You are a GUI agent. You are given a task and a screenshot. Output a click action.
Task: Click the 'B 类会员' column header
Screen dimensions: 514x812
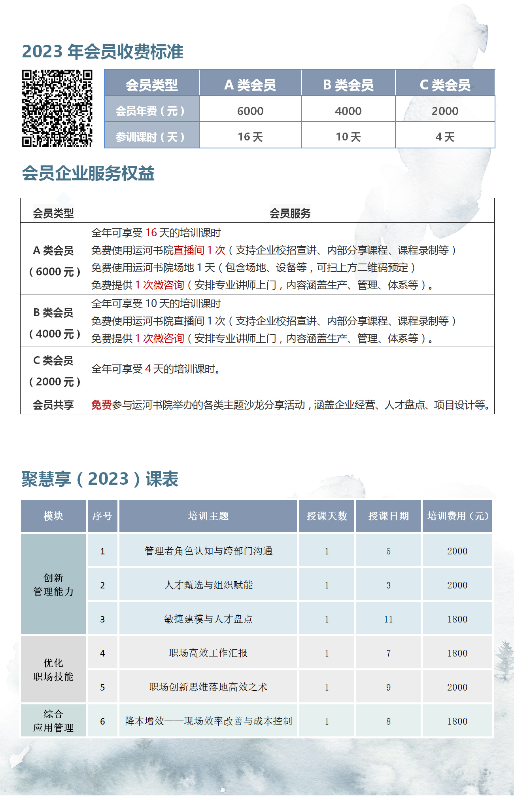click(x=348, y=85)
